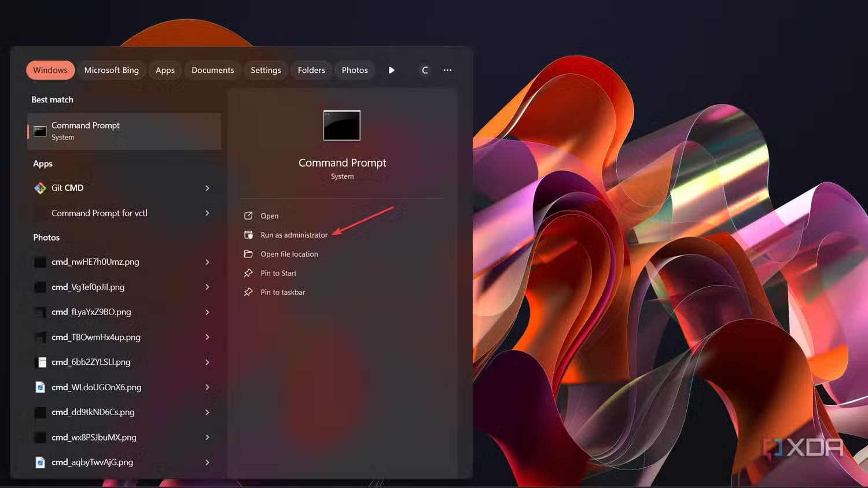Image resolution: width=868 pixels, height=488 pixels.
Task: Expand Command Prompt for vctl chevron
Action: pyautogui.click(x=207, y=213)
